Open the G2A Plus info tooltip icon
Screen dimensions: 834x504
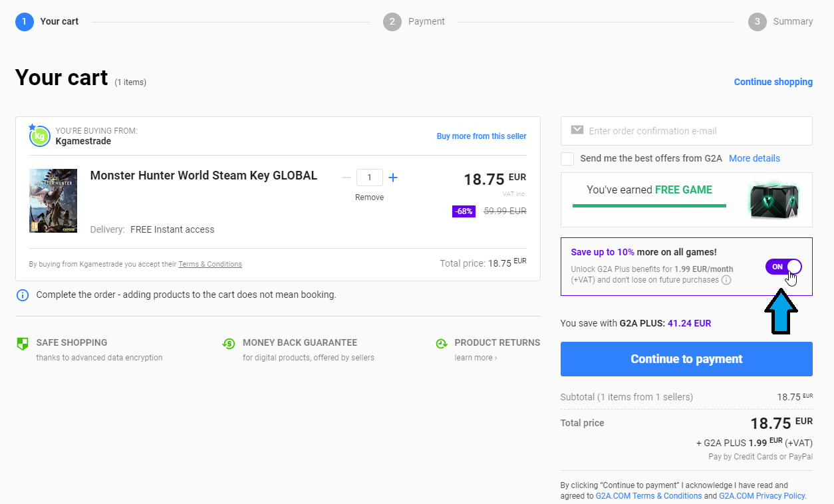click(x=726, y=279)
